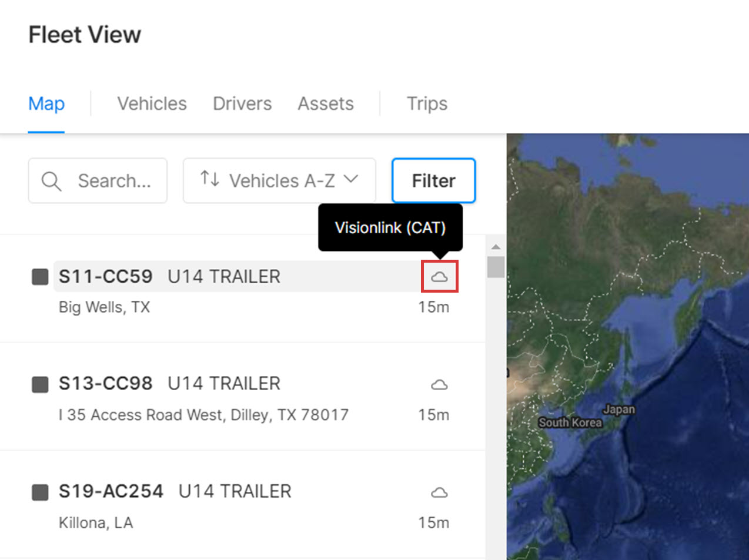The width and height of the screenshot is (749, 560).
Task: Open the Drivers tab
Action: pos(242,103)
